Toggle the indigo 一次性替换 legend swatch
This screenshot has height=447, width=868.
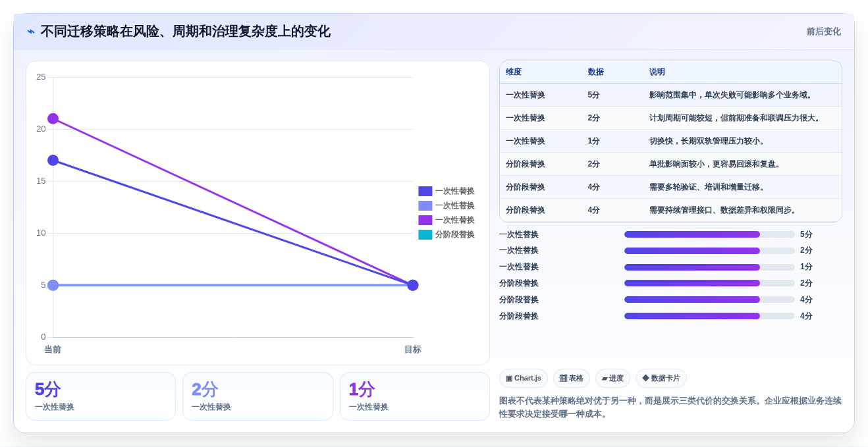[425, 191]
